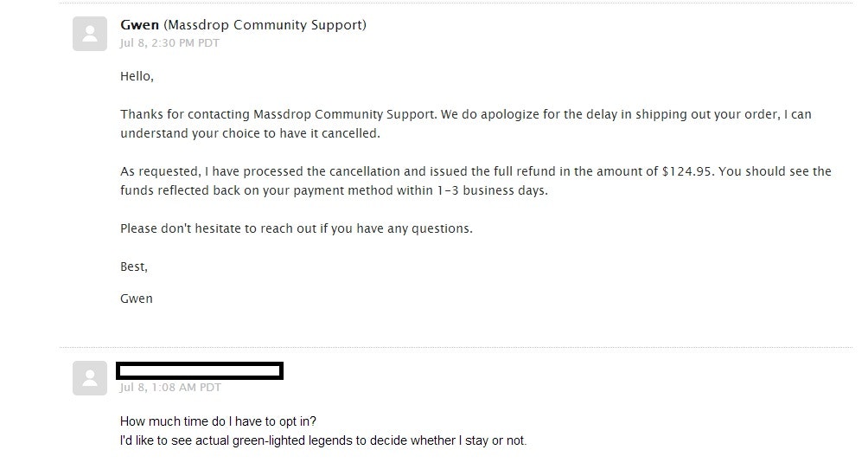Click the "How much time do I have" question

click(218, 421)
